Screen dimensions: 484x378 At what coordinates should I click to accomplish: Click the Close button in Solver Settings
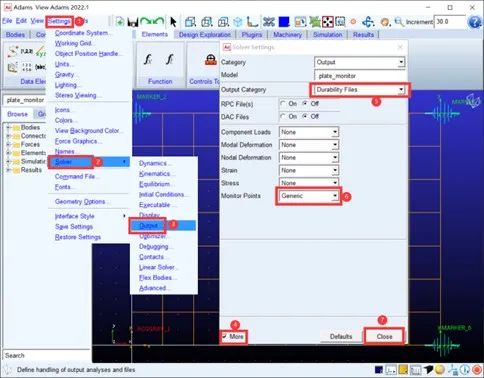(384, 337)
